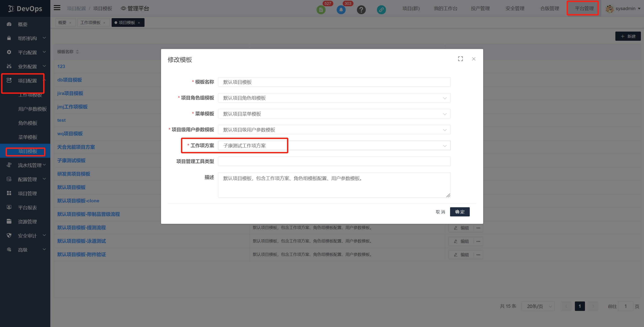644x327 pixels.
Task: Click the sysadmin user avatar
Action: [x=609, y=9]
